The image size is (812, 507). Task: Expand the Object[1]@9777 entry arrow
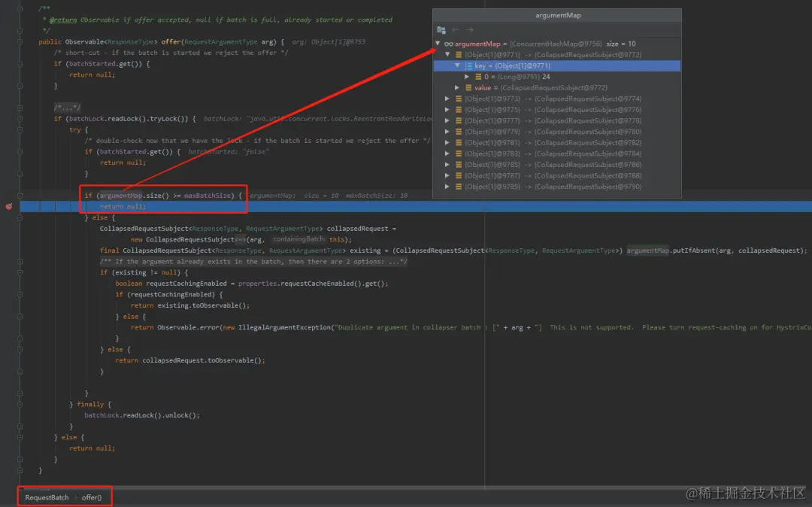coord(447,120)
